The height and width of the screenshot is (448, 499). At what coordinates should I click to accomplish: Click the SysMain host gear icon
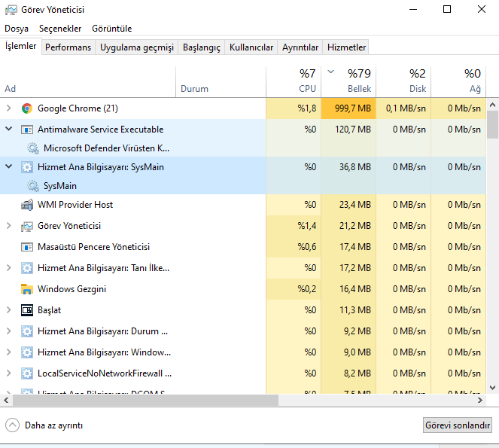tap(27, 167)
